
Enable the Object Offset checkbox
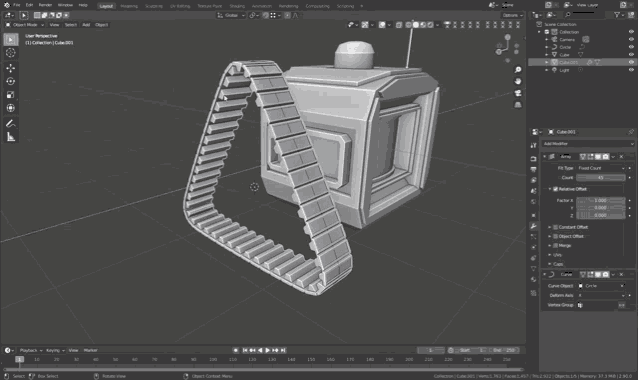[555, 236]
